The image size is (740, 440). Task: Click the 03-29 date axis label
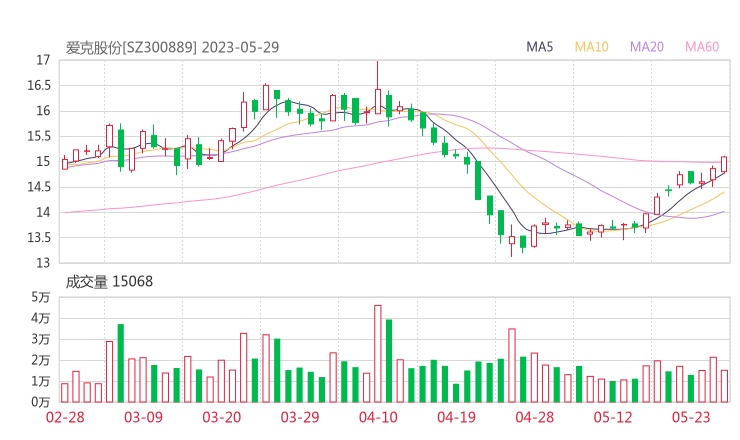[300, 417]
